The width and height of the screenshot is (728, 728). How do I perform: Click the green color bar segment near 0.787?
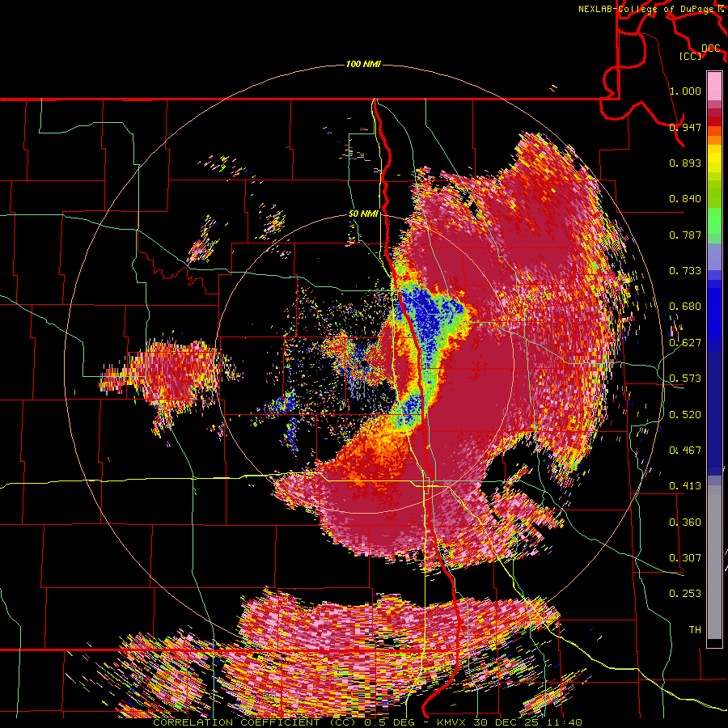tap(714, 226)
